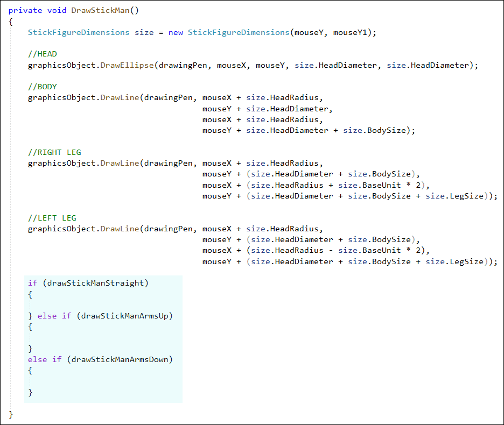Click the drawStickManArmsUp condition variable
Image resolution: width=504 pixels, height=425 pixels.
click(127, 316)
